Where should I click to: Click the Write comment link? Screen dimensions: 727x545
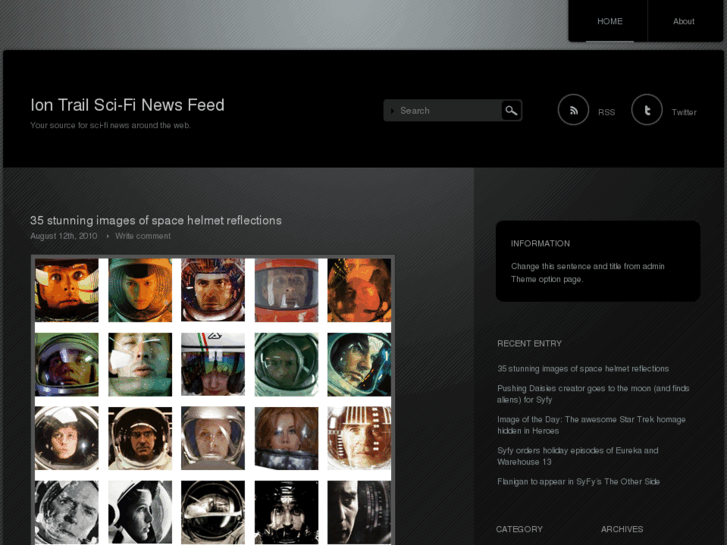(x=143, y=236)
